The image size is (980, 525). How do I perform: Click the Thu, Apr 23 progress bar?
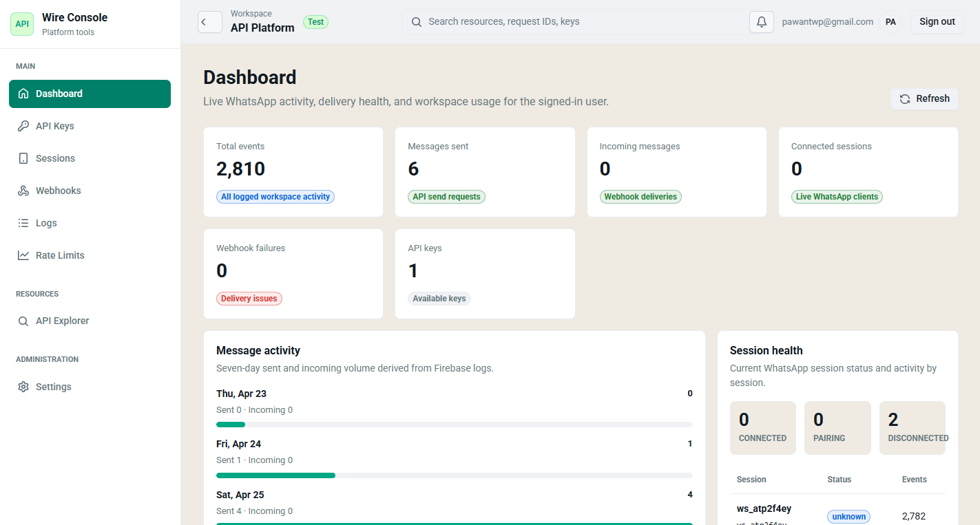(x=455, y=425)
